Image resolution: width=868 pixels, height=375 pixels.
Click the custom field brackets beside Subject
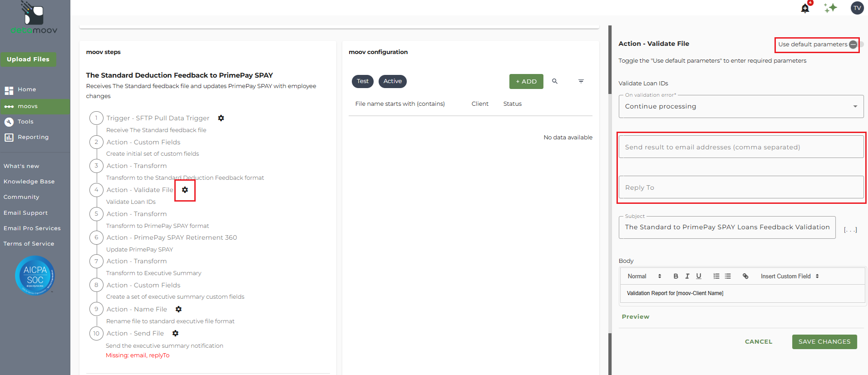[x=850, y=230]
